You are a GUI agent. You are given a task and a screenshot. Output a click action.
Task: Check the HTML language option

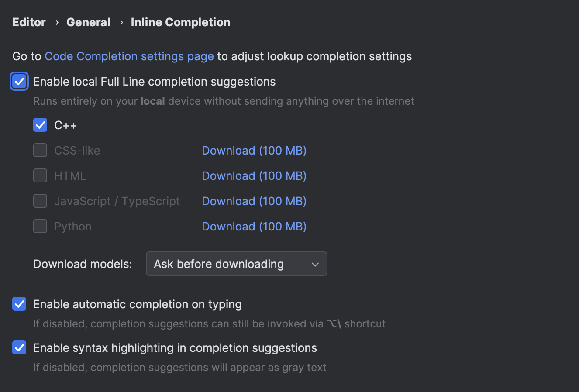(40, 175)
